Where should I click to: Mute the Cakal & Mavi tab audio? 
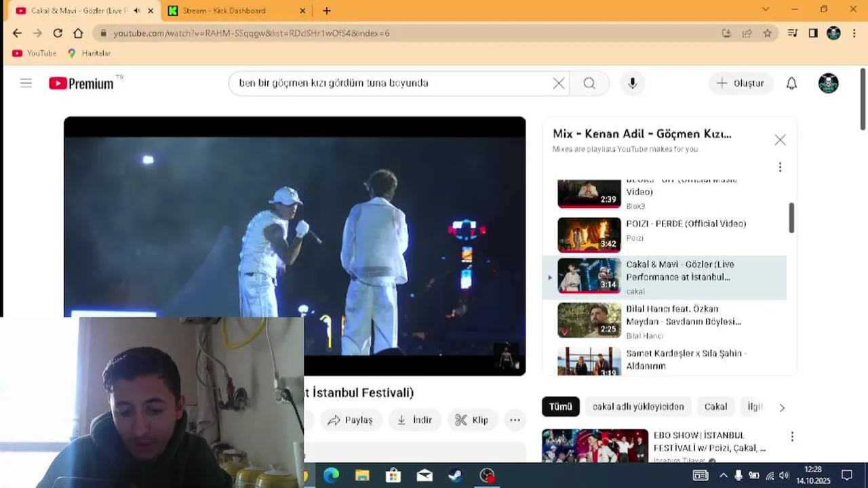[137, 11]
